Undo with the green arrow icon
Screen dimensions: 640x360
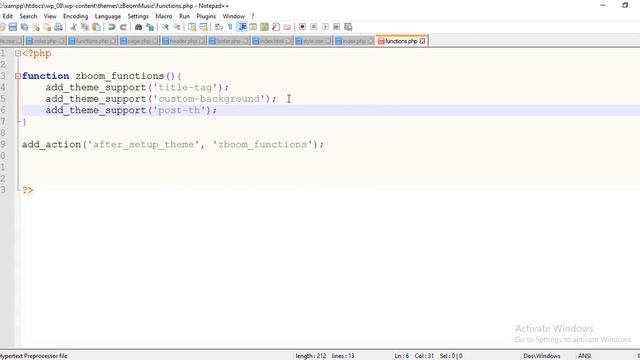[111, 27]
